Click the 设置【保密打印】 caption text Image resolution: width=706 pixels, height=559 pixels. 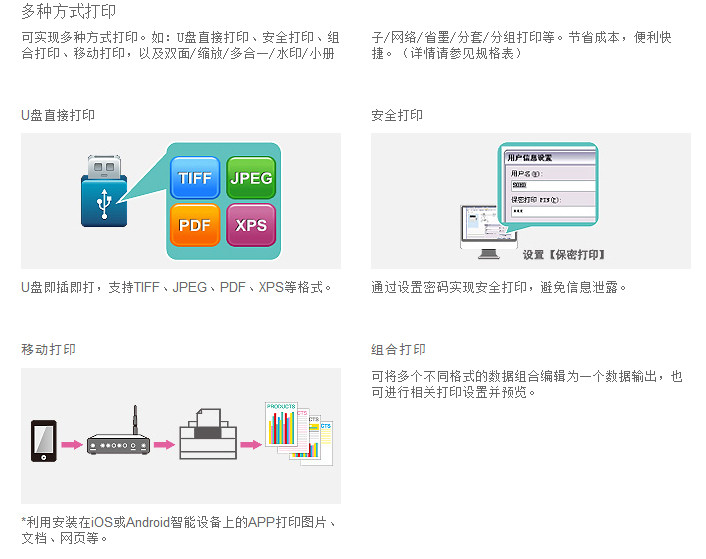[563, 255]
